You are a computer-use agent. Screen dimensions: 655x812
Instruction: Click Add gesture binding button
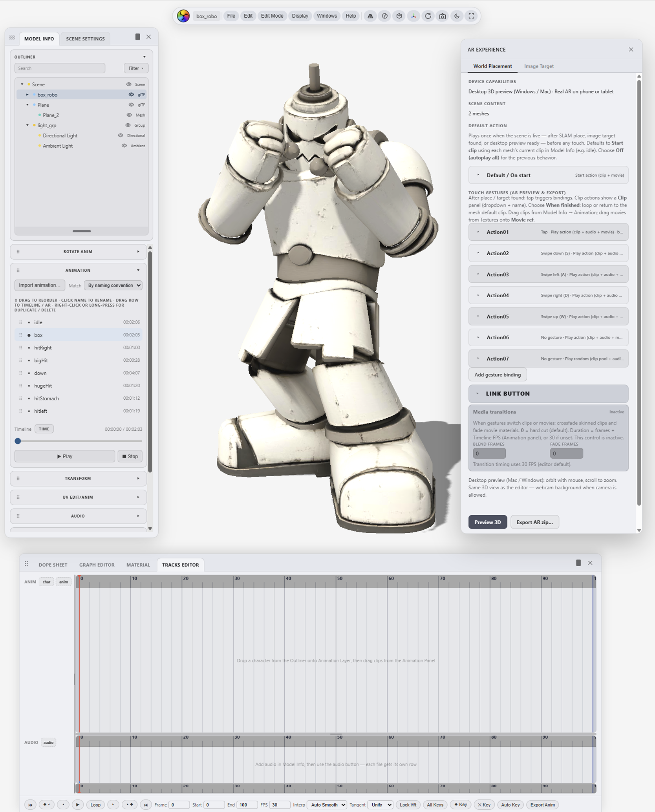tap(498, 375)
